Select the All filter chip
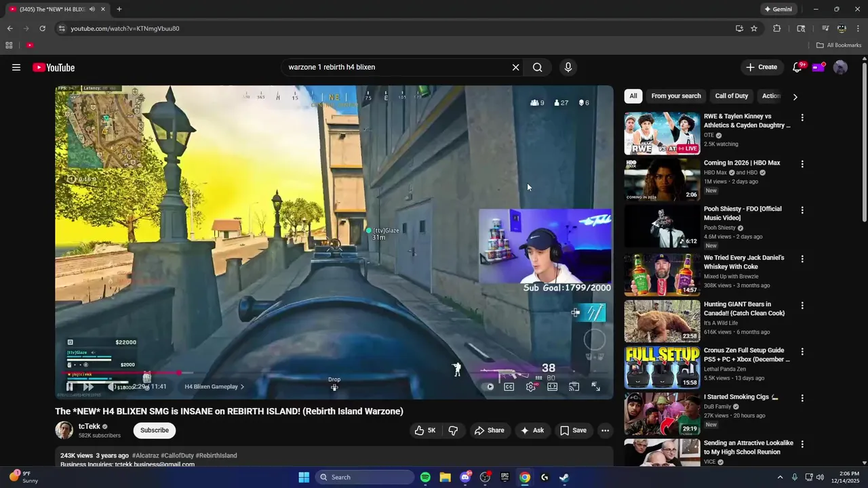The width and height of the screenshot is (868, 488). (633, 96)
